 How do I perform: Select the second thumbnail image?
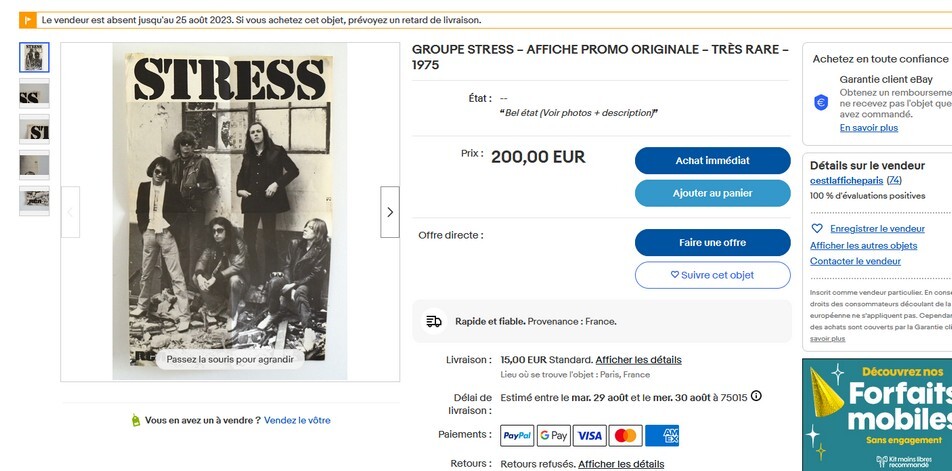(x=34, y=94)
